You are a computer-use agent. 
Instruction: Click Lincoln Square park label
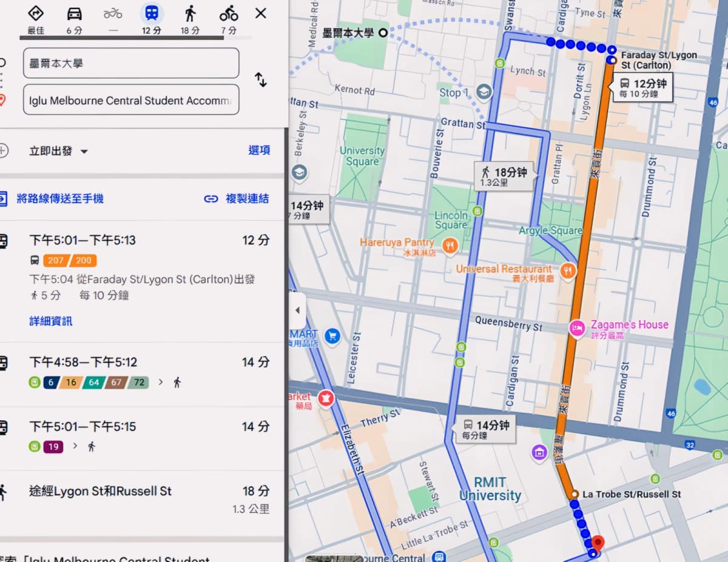click(451, 220)
